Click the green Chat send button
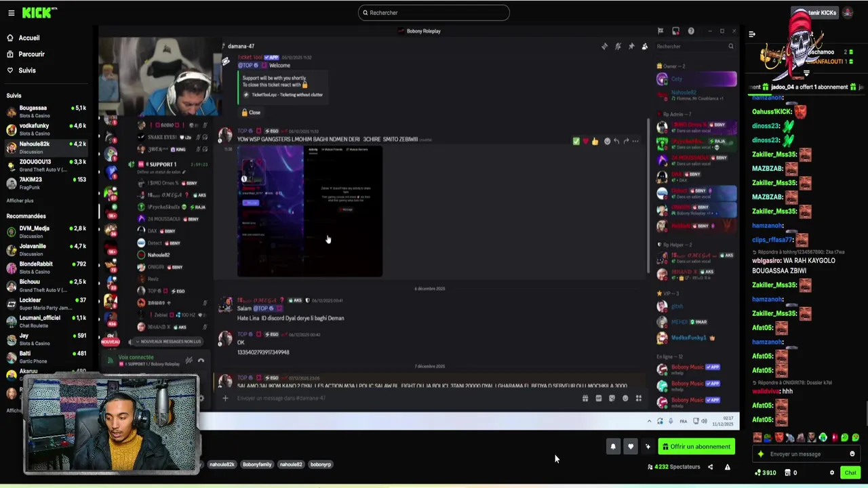Image resolution: width=868 pixels, height=488 pixels. point(850,472)
